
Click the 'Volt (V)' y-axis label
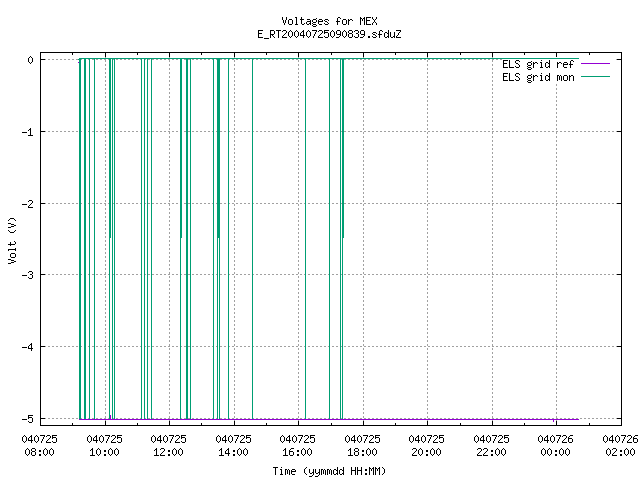[x=12, y=240]
